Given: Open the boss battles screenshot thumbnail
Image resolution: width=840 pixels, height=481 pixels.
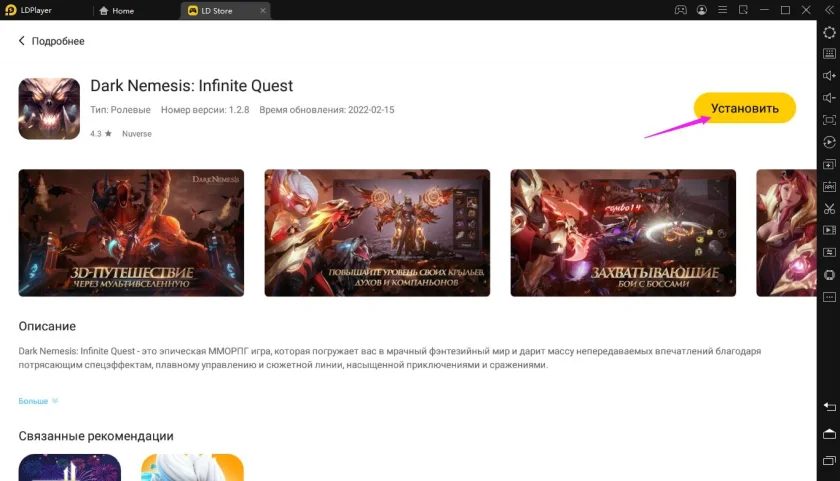Looking at the screenshot, I should point(623,233).
